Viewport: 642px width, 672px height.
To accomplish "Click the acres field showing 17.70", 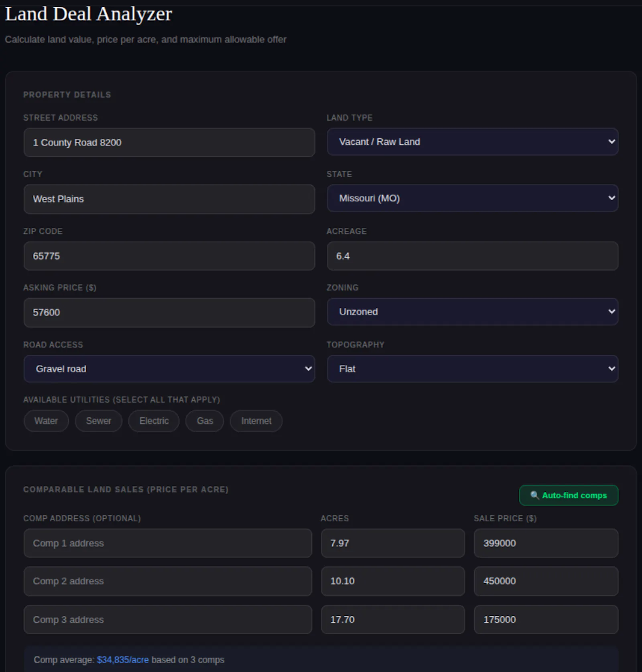I will coord(393,619).
